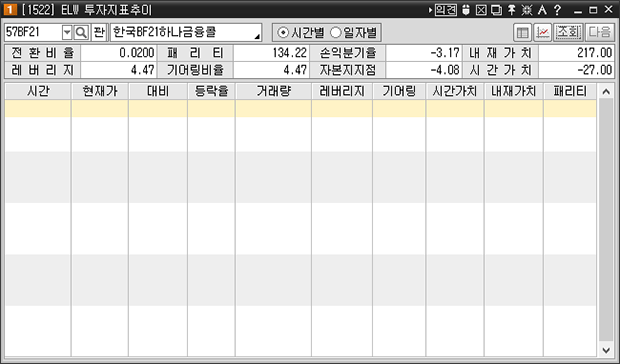Image resolution: width=620 pixels, height=364 pixels.
Task: Open help with the question mark icon
Action: click(557, 10)
